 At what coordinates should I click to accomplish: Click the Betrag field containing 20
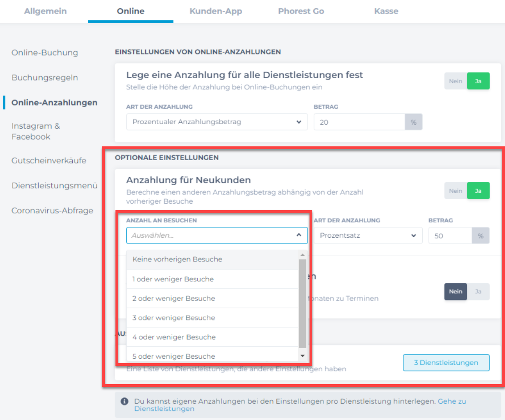359,122
